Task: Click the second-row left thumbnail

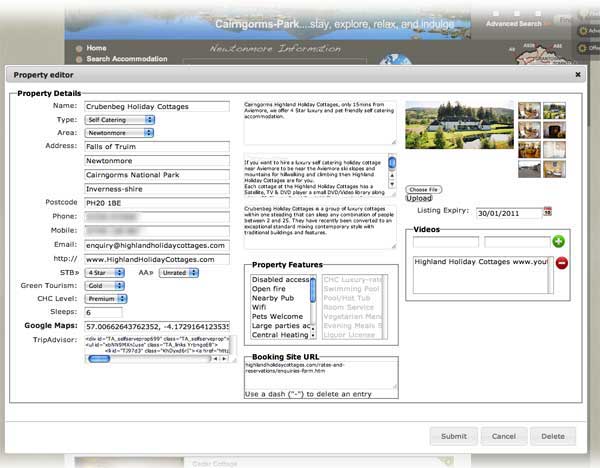Action: click(x=530, y=130)
